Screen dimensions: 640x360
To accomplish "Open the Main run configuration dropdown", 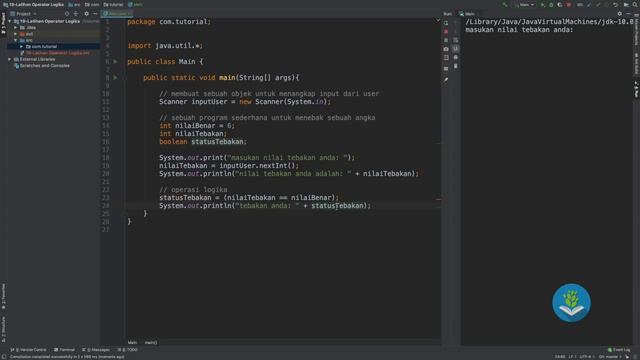I will [525, 4].
